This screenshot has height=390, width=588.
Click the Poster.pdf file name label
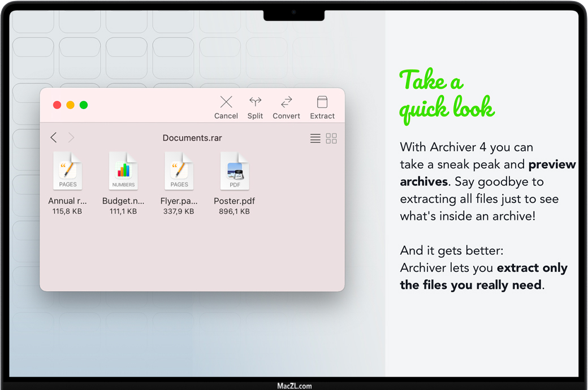tap(235, 201)
